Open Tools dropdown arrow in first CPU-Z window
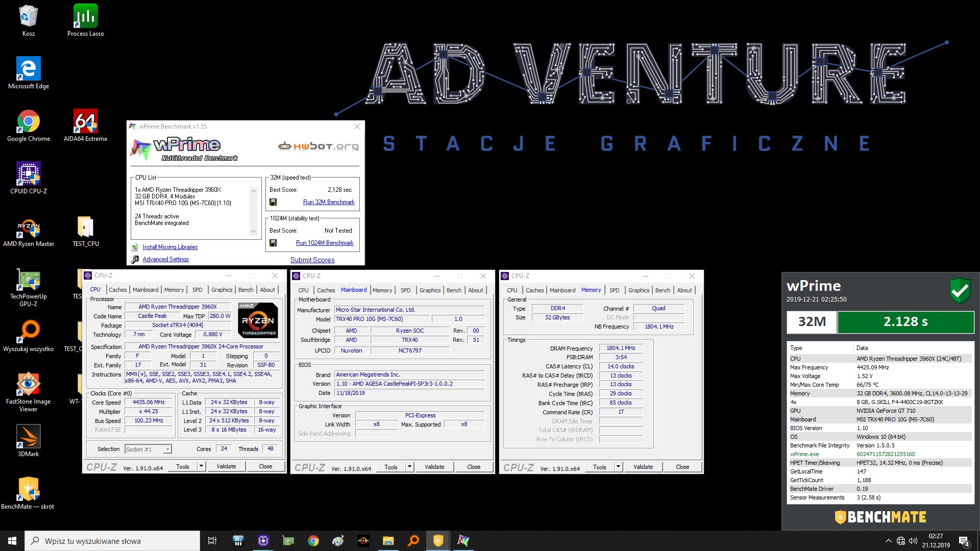 (x=201, y=466)
